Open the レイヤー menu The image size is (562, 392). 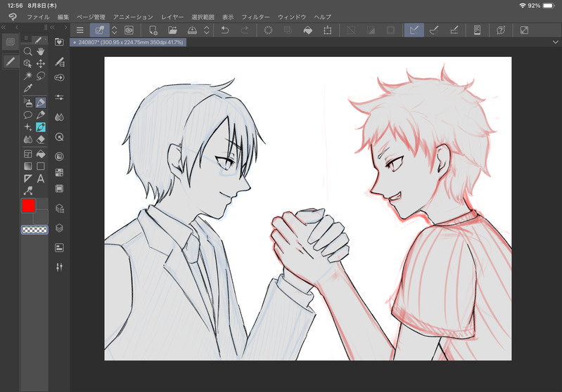(172, 17)
